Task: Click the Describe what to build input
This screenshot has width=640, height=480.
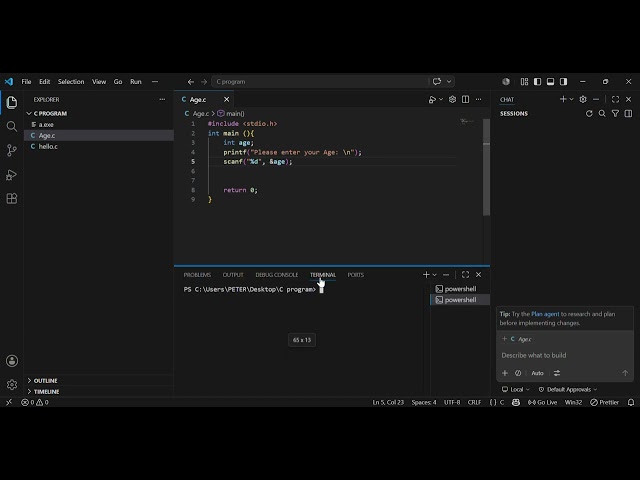Action: pos(564,355)
